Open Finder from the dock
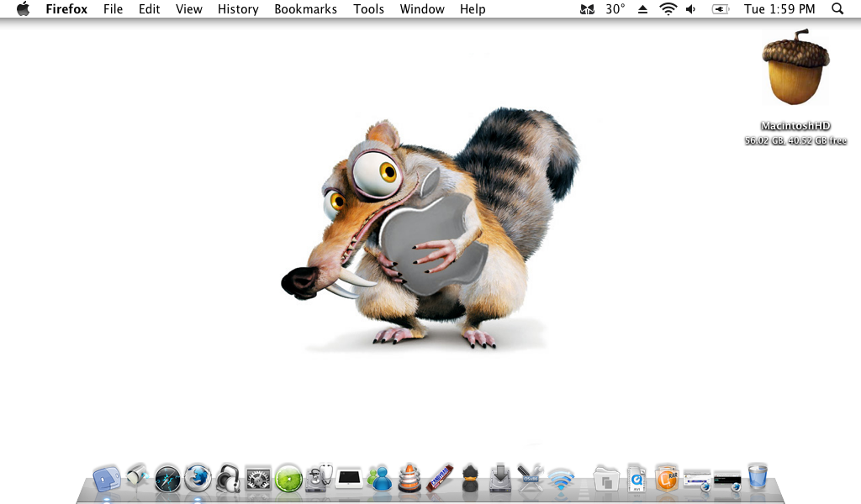Screen dimensions: 861x504 [107, 479]
